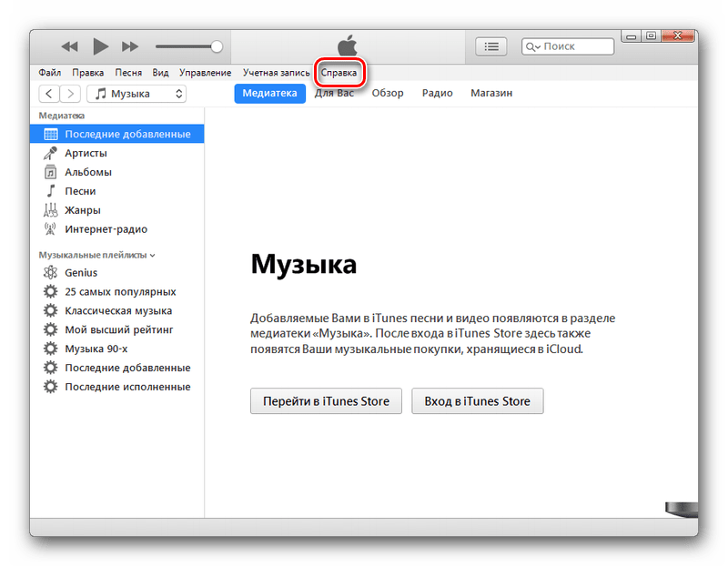Screen dimensions: 728x566
Task: Switch to the Медиатека tab
Action: [x=269, y=94]
